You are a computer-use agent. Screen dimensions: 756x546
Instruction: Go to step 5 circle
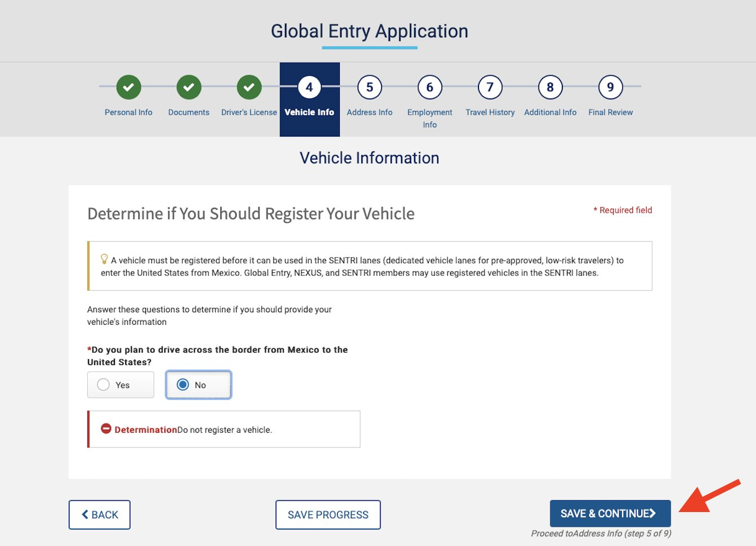(x=370, y=87)
